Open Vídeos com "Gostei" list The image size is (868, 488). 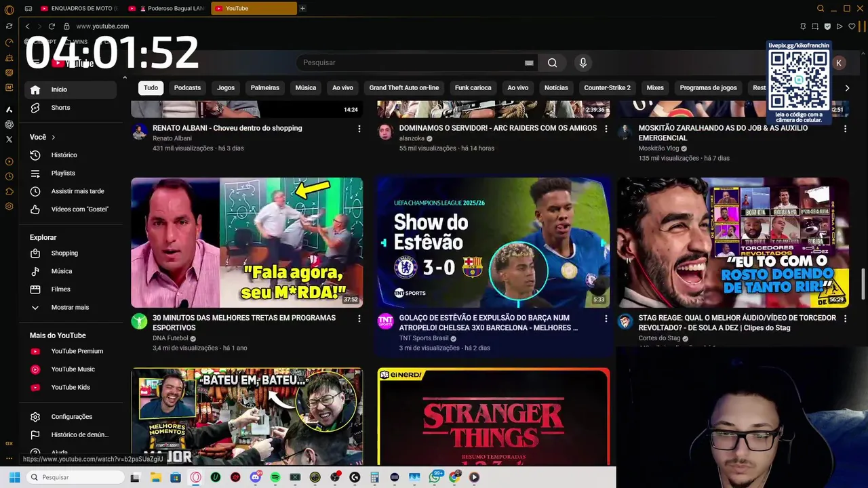point(72,209)
